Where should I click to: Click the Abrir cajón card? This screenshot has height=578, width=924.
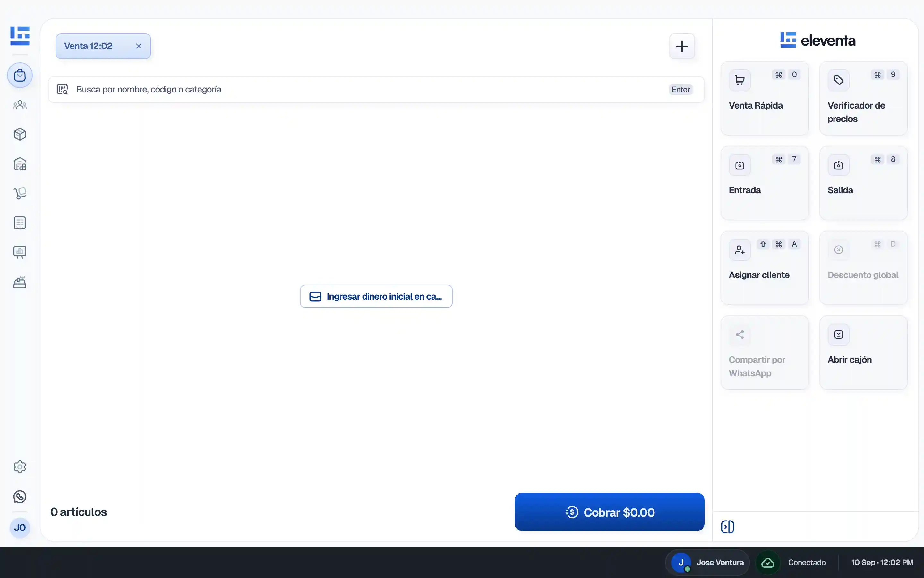[x=863, y=353]
